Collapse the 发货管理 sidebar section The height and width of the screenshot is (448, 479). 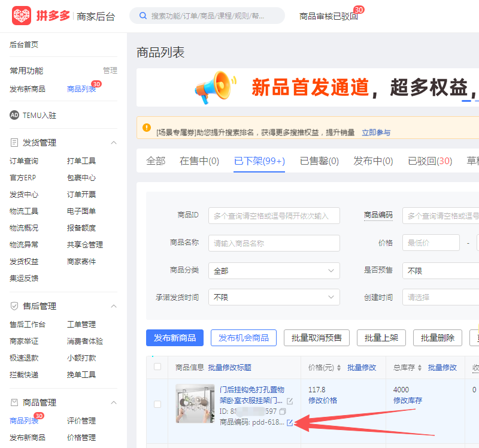pos(113,143)
